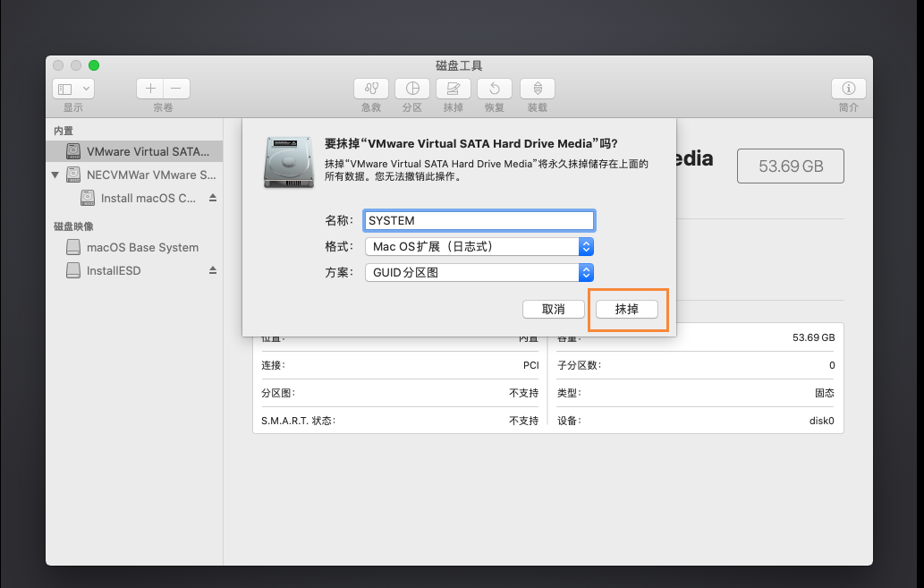Click the add volume plus button
The width and height of the screenshot is (924, 588).
[x=150, y=89]
